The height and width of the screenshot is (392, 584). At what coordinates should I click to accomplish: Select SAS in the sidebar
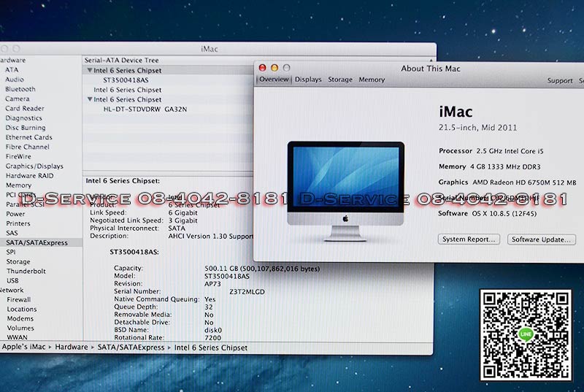coord(12,233)
